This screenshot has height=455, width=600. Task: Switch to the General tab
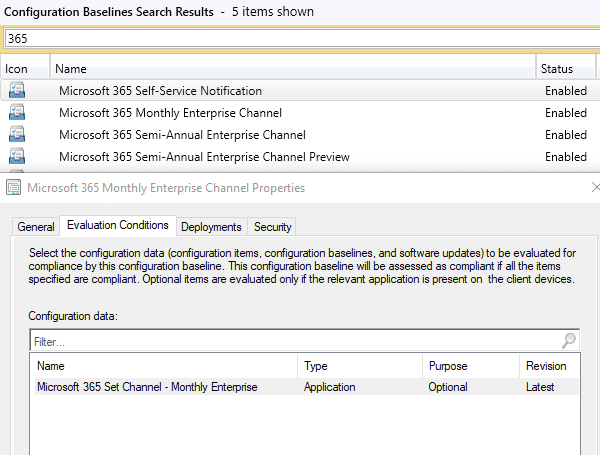tap(36, 227)
